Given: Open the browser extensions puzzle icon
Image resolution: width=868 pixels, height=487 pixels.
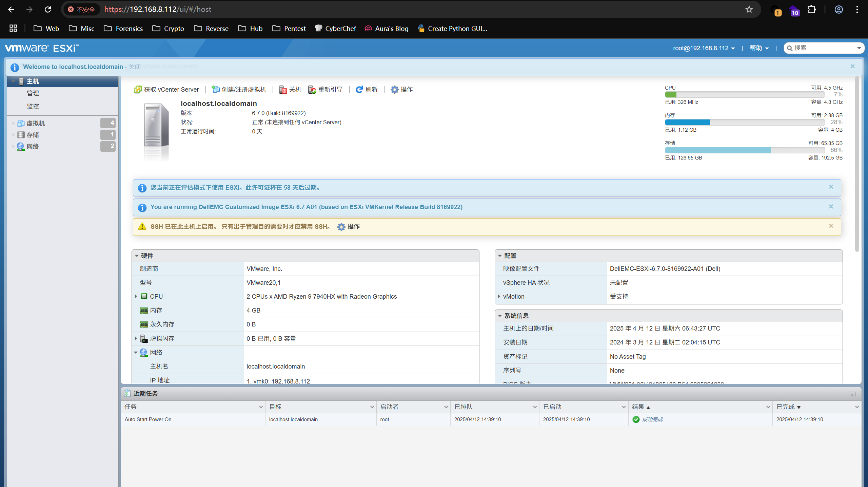Looking at the screenshot, I should pos(812,10).
